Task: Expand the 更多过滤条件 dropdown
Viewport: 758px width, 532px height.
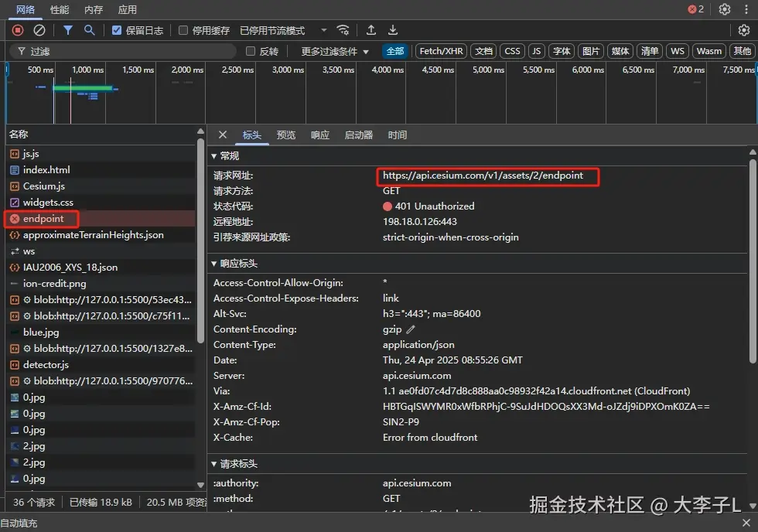Action: [333, 51]
